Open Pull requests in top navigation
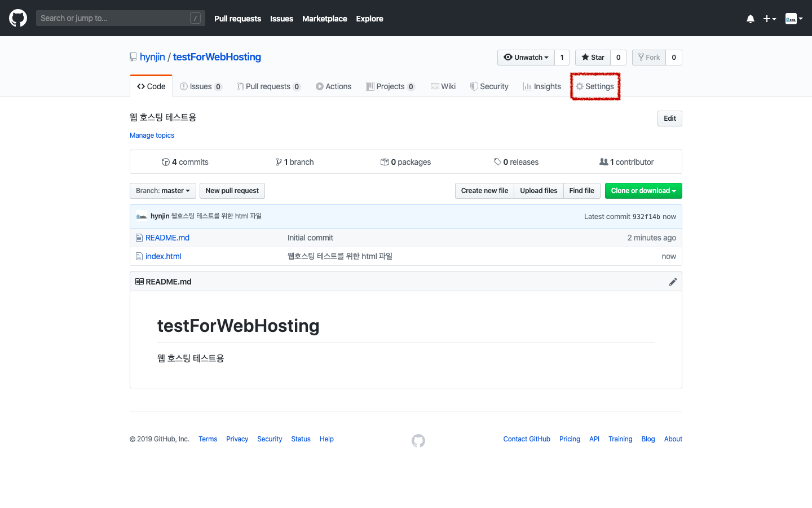The image size is (812, 508). [x=237, y=19]
